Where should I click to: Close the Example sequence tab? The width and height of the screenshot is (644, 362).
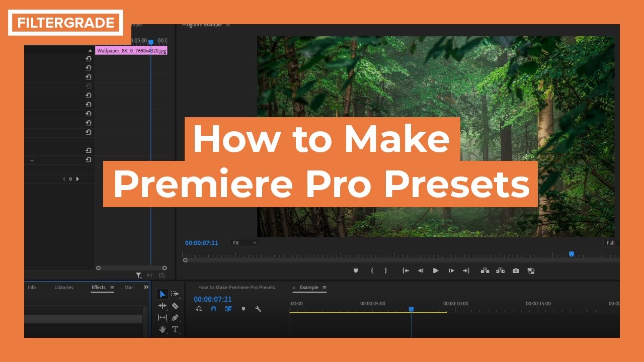(294, 288)
